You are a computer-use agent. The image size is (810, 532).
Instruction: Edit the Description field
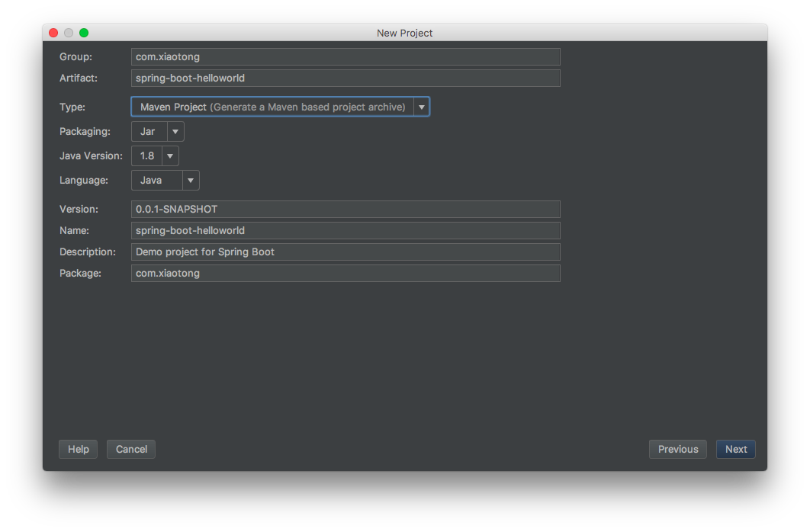tap(346, 252)
